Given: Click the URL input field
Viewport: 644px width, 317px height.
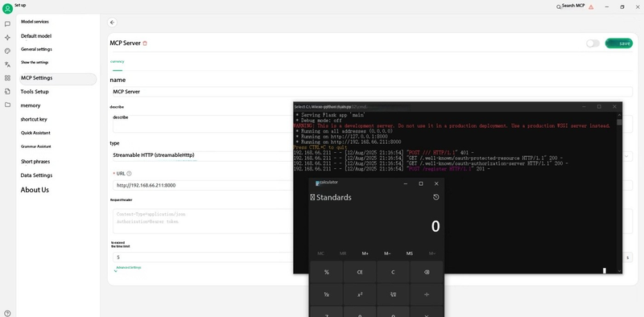Looking at the screenshot, I should tap(204, 185).
